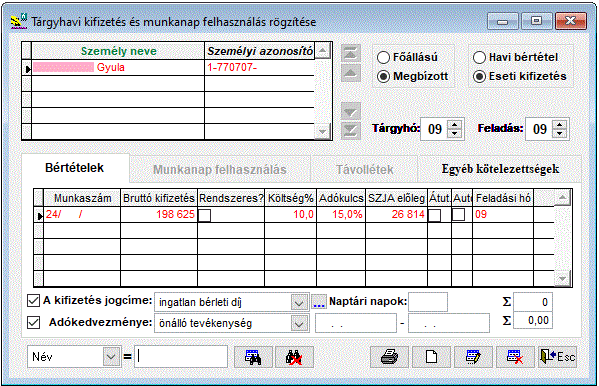This screenshot has width=599, height=386.
Task: Click the application icon in title bar
Action: click(x=19, y=21)
